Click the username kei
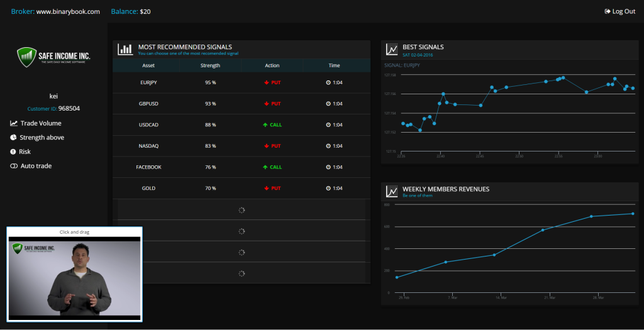 tap(53, 96)
